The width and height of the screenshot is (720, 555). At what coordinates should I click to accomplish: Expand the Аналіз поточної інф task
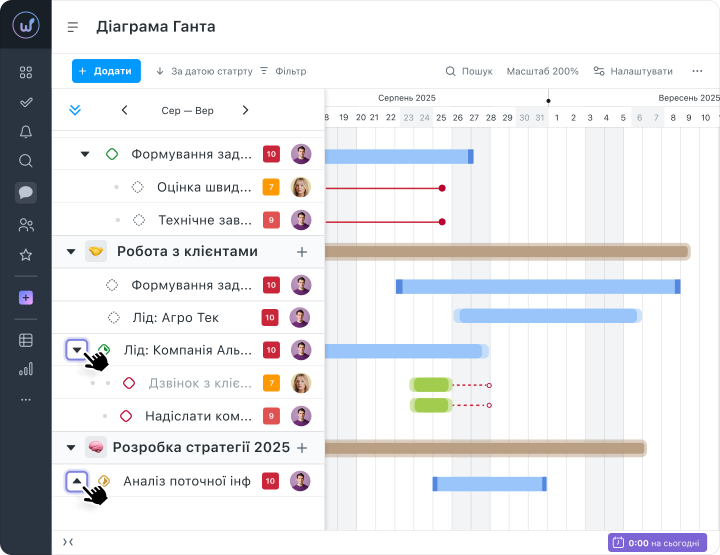click(77, 481)
